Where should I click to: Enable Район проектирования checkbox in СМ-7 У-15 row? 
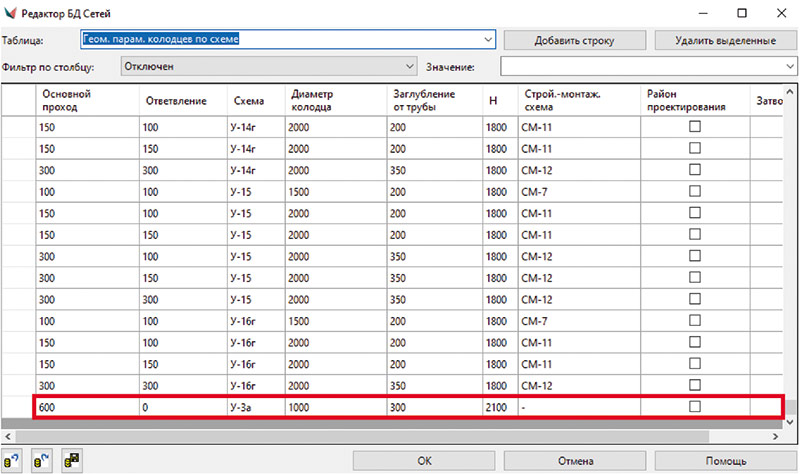pos(694,191)
